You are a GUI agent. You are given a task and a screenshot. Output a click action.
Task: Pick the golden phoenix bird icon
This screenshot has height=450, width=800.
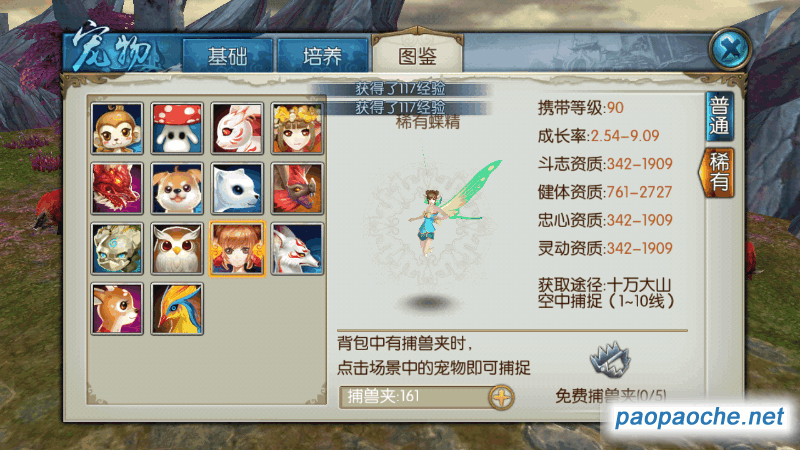coord(177,309)
